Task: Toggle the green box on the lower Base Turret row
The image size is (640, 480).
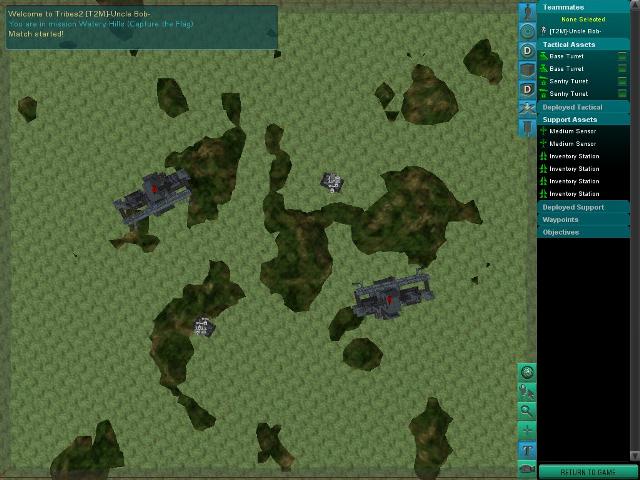Action: point(622,68)
